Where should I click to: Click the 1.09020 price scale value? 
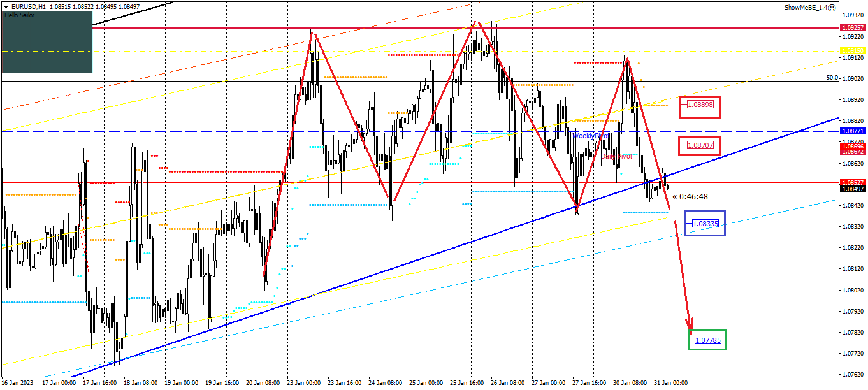[x=853, y=78]
